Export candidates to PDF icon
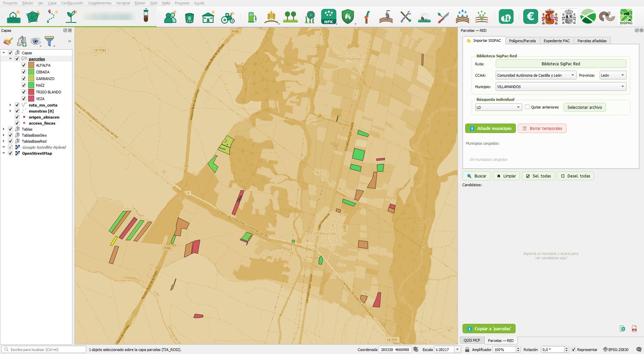 (x=634, y=329)
